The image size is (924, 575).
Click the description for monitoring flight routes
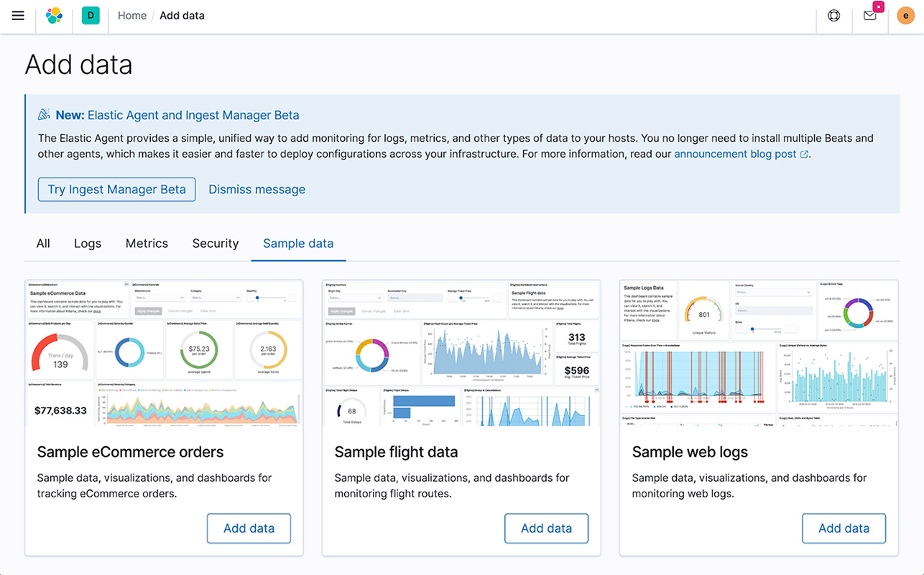tap(452, 486)
